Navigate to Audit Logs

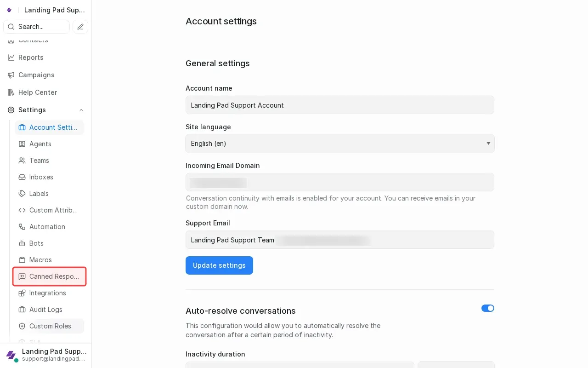pyautogui.click(x=46, y=310)
